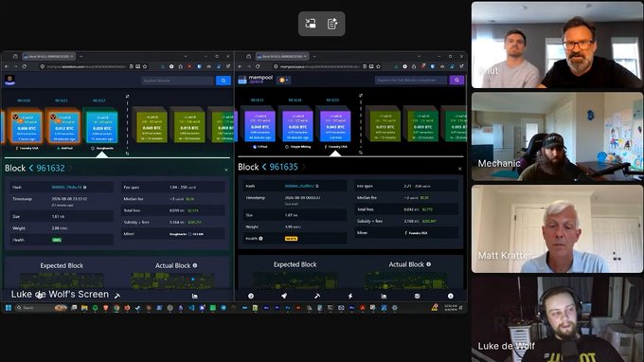This screenshot has width=644, height=362.
Task: Open the mempool.space logo home link
Action: [x=256, y=80]
